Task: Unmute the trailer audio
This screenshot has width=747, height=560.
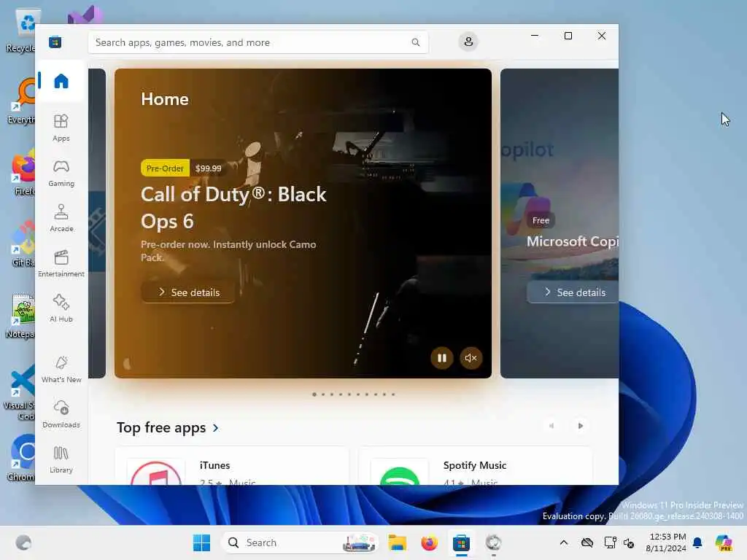Action: point(471,358)
